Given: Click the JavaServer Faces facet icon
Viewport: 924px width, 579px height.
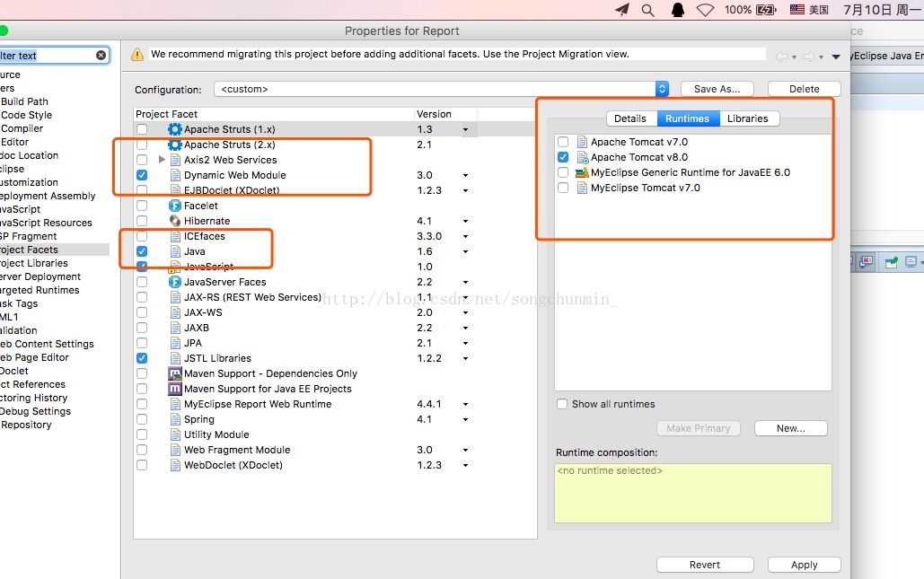Looking at the screenshot, I should coord(174,282).
